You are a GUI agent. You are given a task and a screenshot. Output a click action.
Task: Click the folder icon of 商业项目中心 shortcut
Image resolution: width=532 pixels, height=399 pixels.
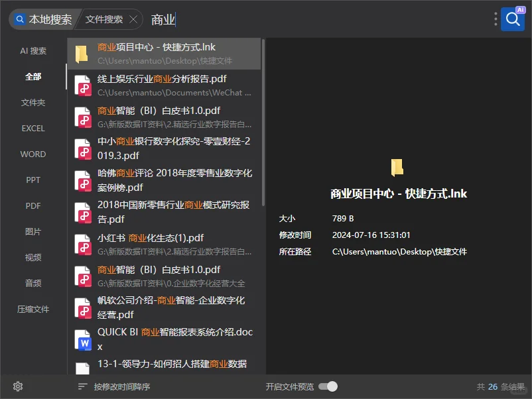click(82, 53)
